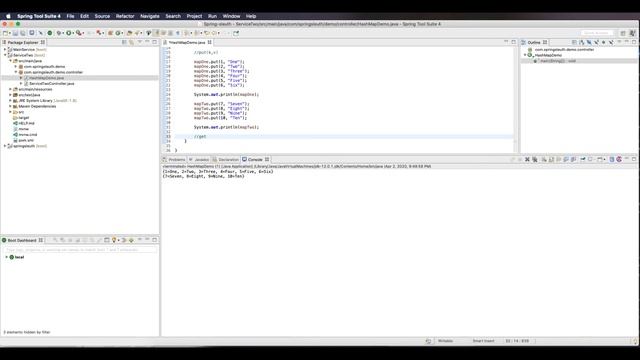Toggle Hide Fields in Outline toolbar
The height and width of the screenshot is (360, 640).
click(589, 42)
